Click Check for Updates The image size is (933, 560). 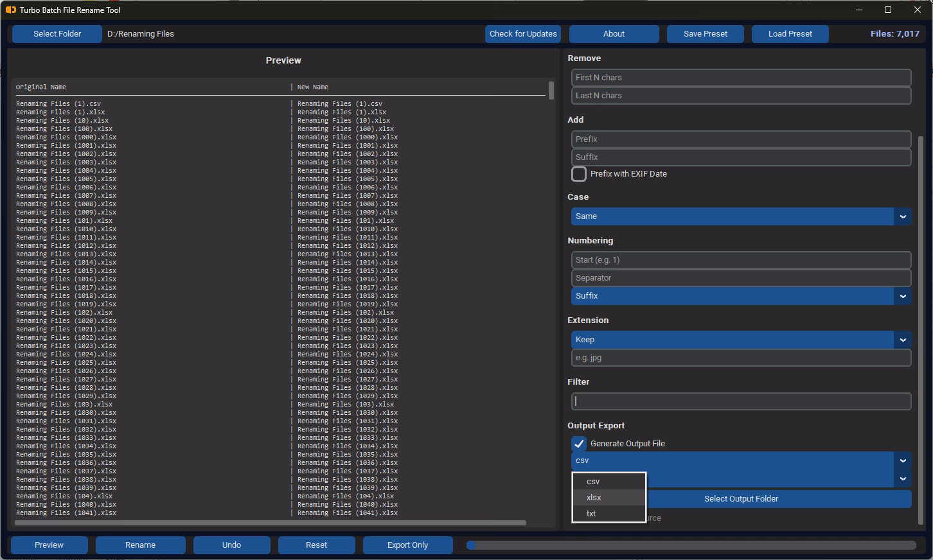pyautogui.click(x=523, y=34)
